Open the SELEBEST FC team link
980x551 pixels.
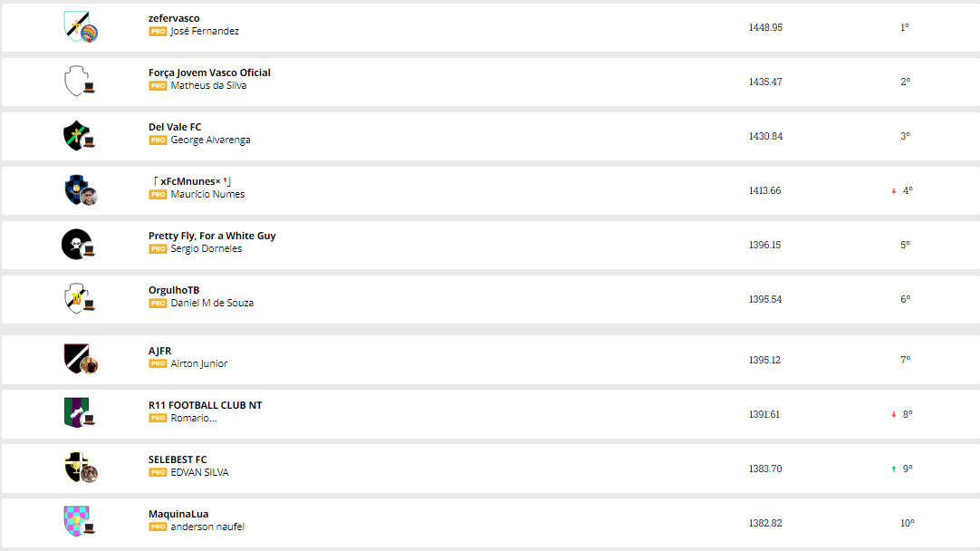178,459
